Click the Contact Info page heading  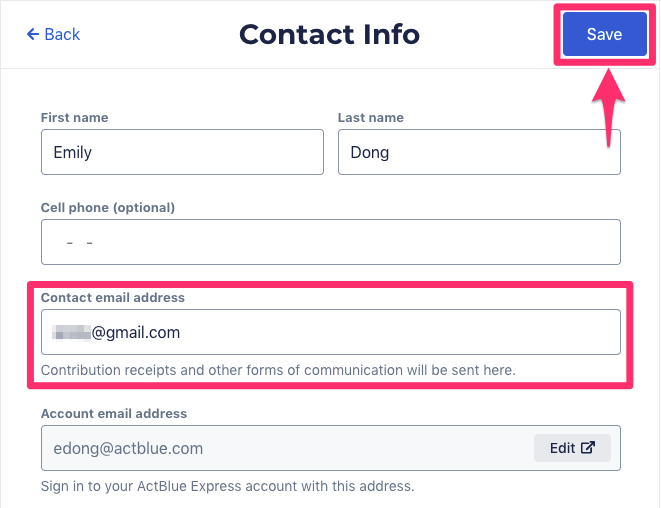[x=329, y=34]
